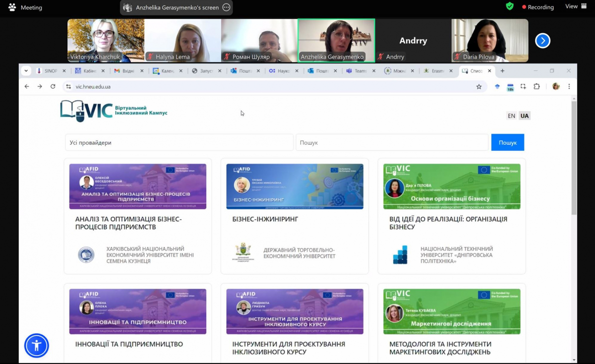595x364 pixels.
Task: Click the VIC campus logo
Action: pos(114,111)
